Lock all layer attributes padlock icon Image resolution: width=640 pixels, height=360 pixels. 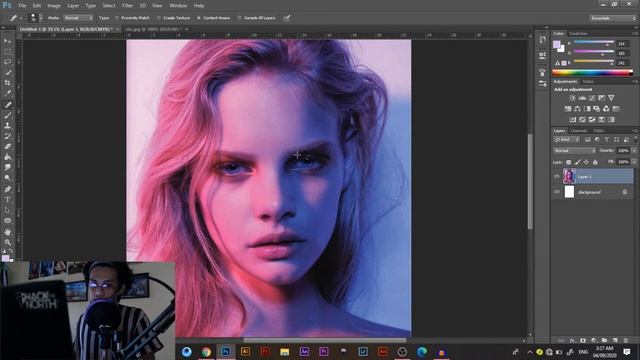pos(595,162)
